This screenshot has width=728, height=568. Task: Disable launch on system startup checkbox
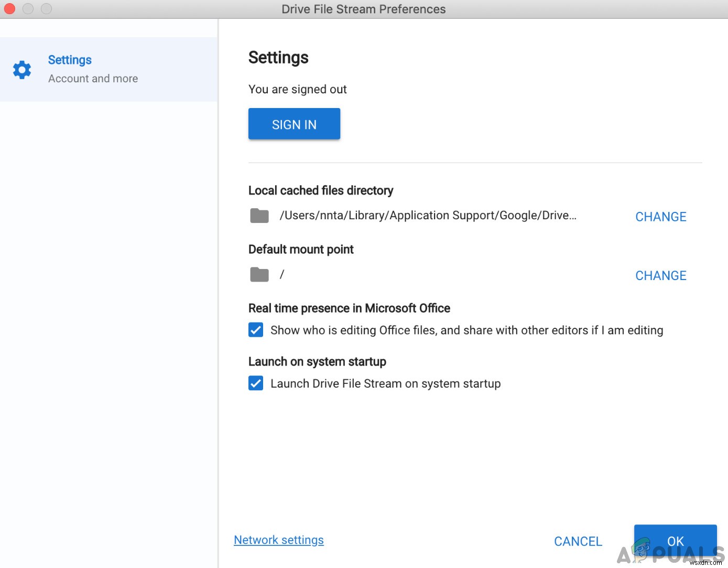tap(256, 383)
